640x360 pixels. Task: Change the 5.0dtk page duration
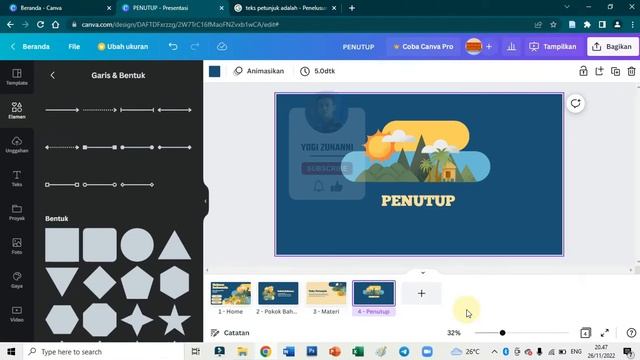(318, 71)
